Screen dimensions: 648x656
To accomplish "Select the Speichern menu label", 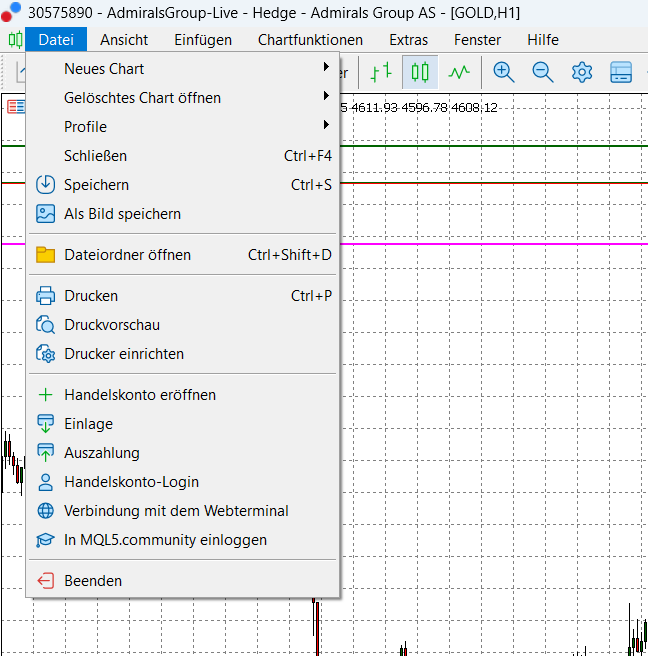I will tap(96, 185).
